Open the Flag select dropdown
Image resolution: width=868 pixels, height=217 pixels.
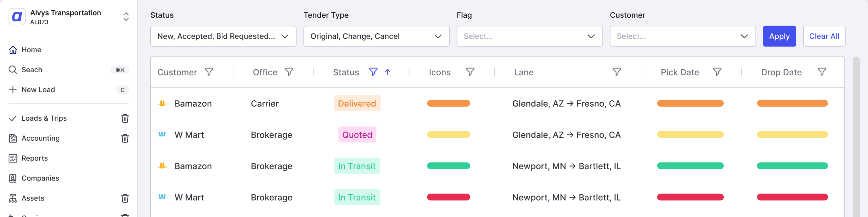(529, 36)
